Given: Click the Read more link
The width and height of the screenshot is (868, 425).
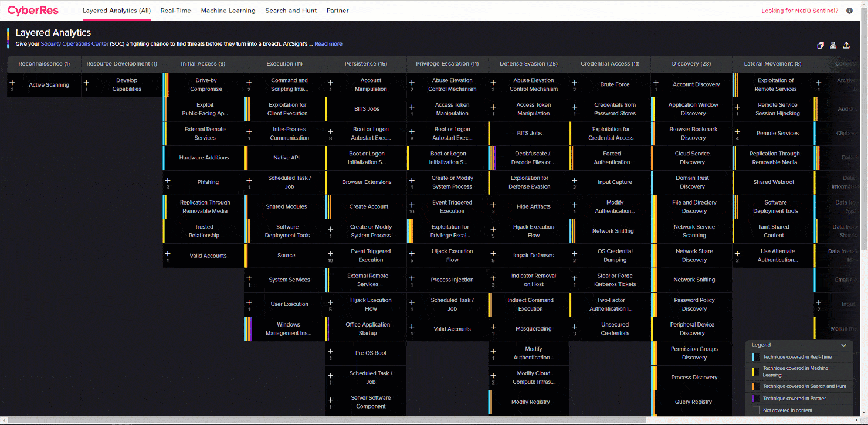Looking at the screenshot, I should coord(328,44).
